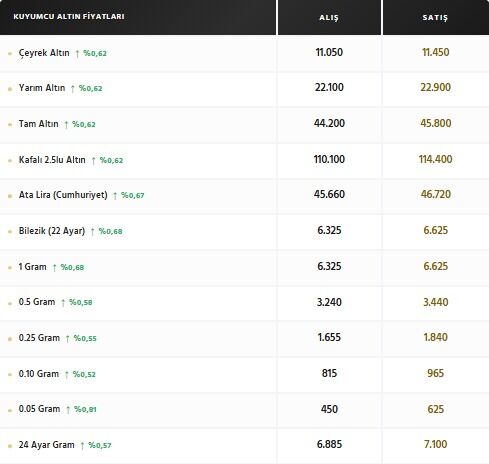Click the 965 sell price of 0.10 Gram

[435, 373]
